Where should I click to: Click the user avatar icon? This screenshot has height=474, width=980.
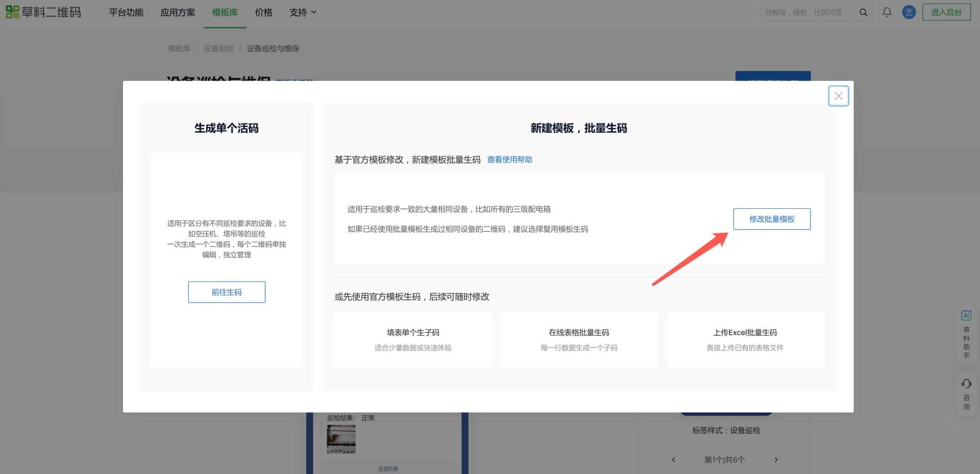point(909,12)
